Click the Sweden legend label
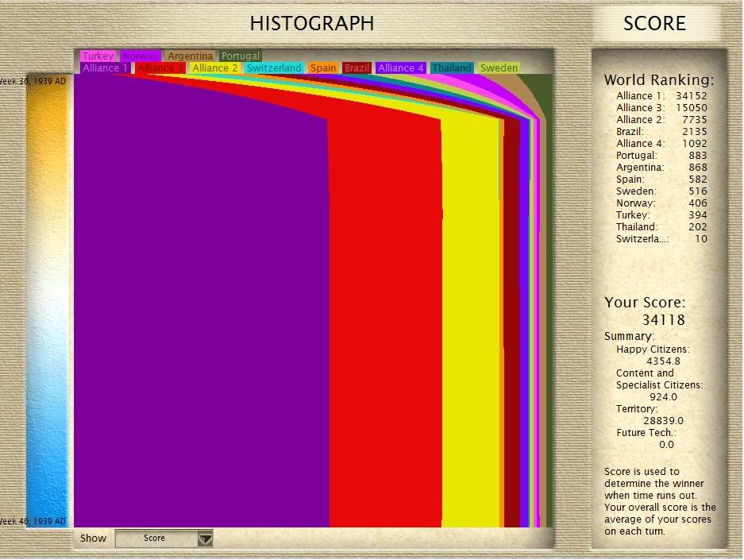Screen dimensions: 744x560 [x=499, y=68]
